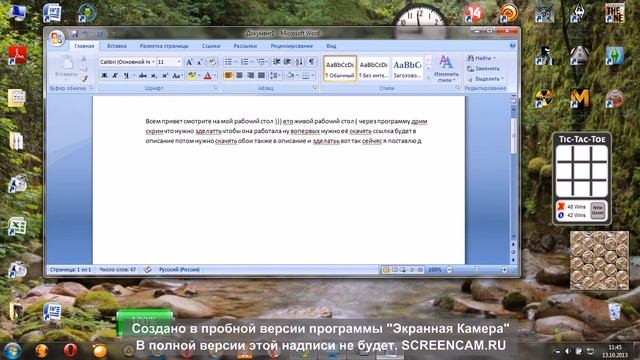Open the round Office button menu
Screen dimensions: 640x360
[57, 38]
